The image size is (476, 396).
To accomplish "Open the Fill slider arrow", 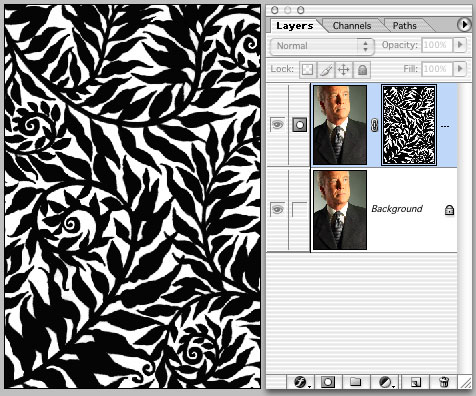I will point(460,69).
